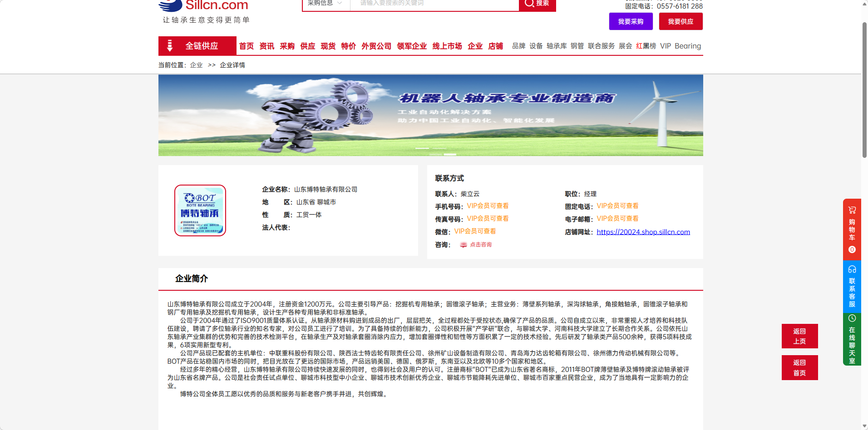Screen dimensions: 868x430
Task: Open the online chat room clock icon
Action: click(x=852, y=318)
